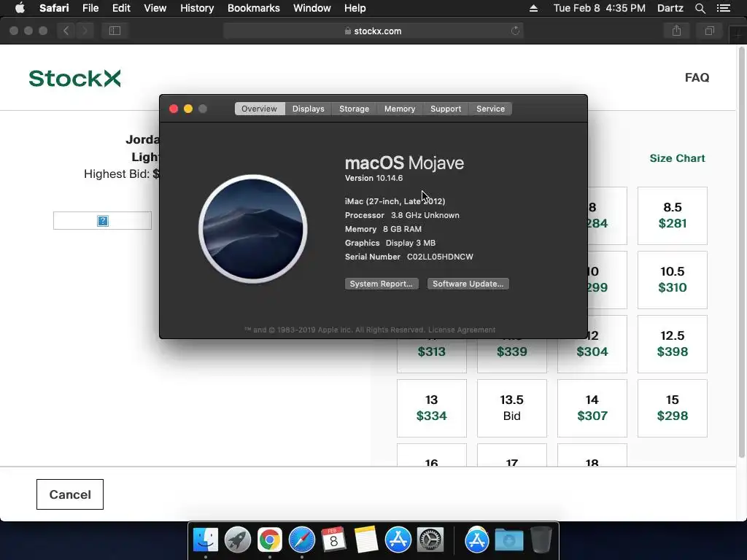Click the Version 10.14.6 text

coord(374,178)
